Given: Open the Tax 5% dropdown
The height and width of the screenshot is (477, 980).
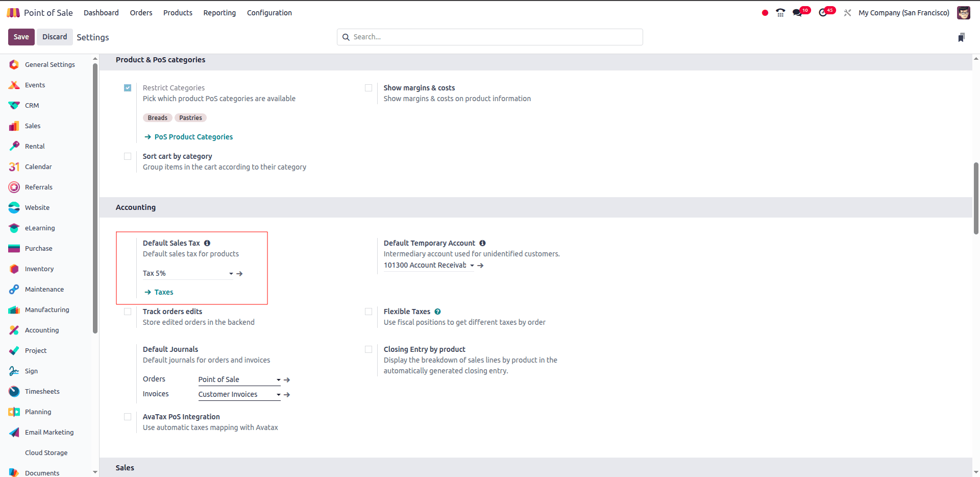Looking at the screenshot, I should pyautogui.click(x=231, y=274).
